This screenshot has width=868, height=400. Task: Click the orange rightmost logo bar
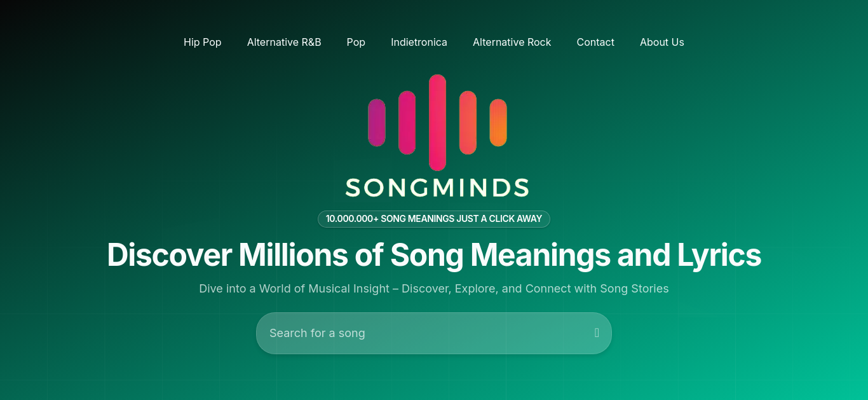[498, 123]
